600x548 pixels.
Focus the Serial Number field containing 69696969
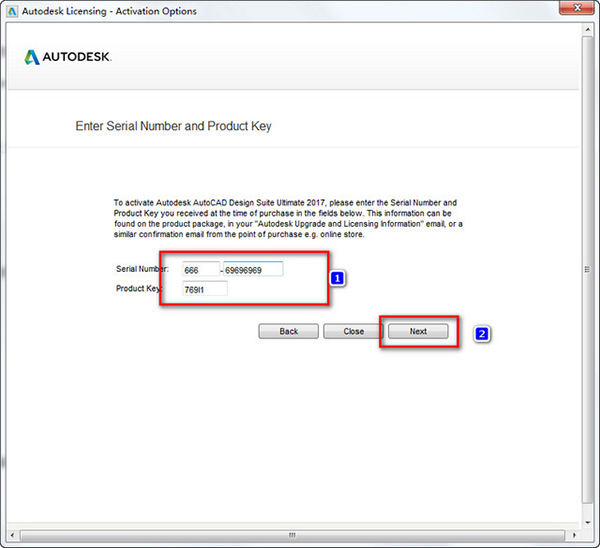[x=254, y=269]
